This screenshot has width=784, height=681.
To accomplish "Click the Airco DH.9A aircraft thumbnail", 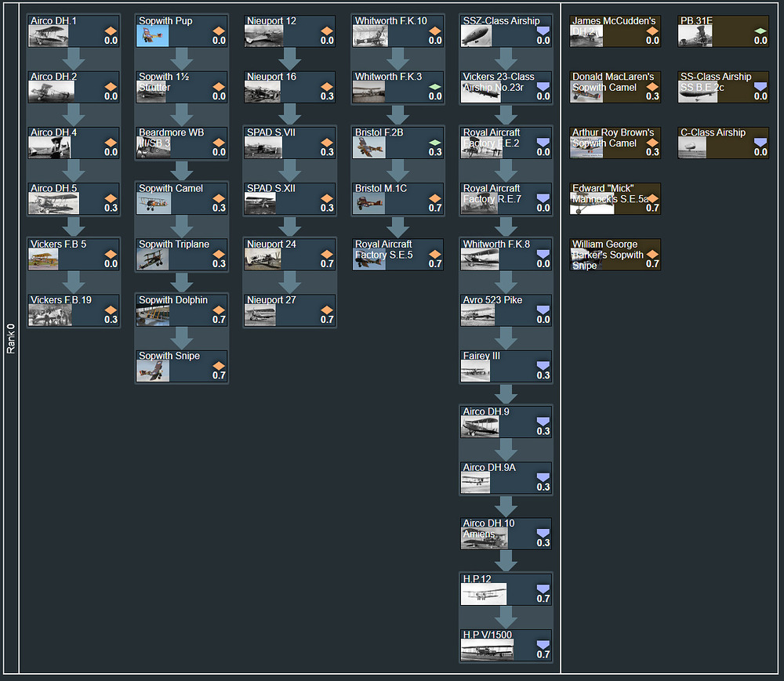I will 477,482.
